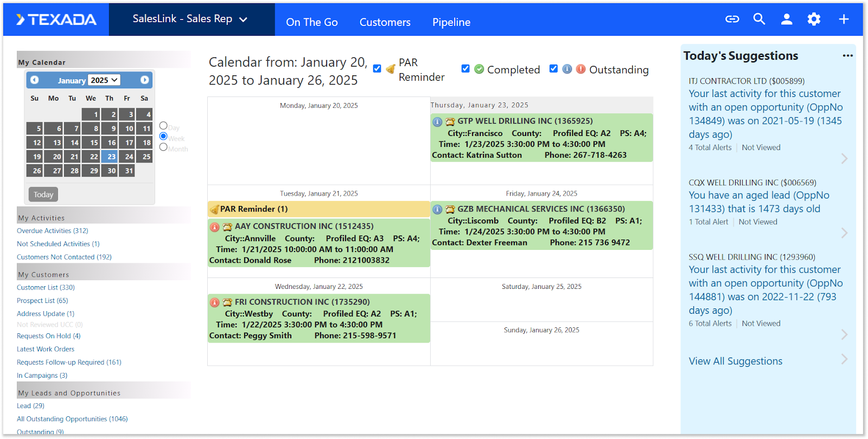Go to next month in calendar
Image resolution: width=868 pixels, height=439 pixels.
(x=144, y=80)
